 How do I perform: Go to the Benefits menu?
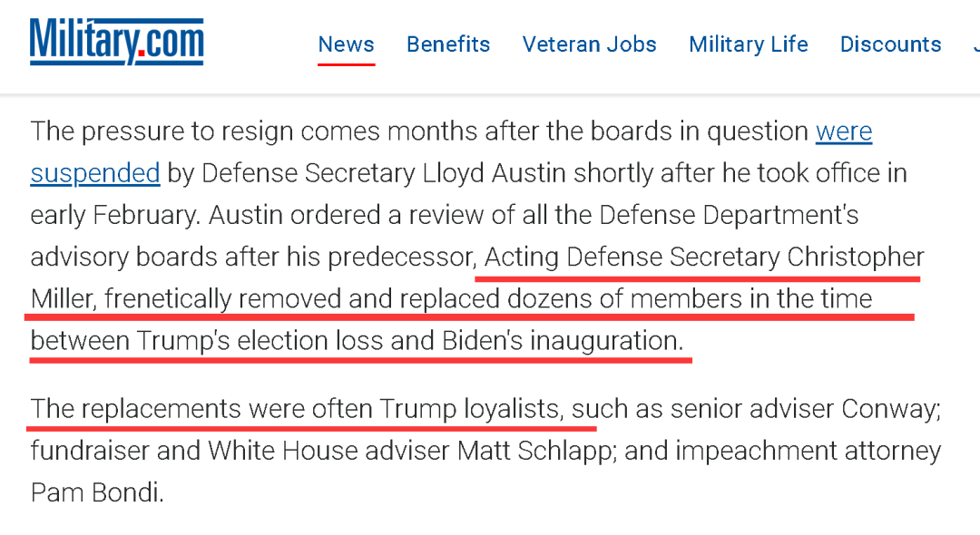(448, 44)
